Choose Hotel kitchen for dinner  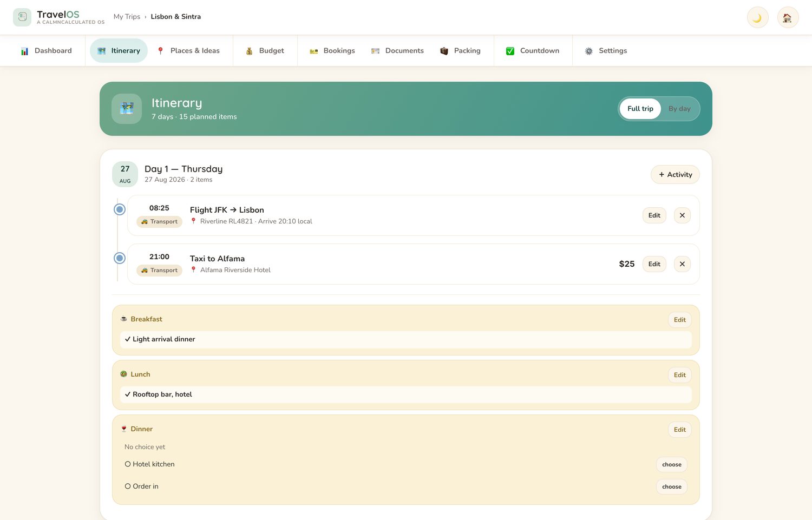click(672, 465)
